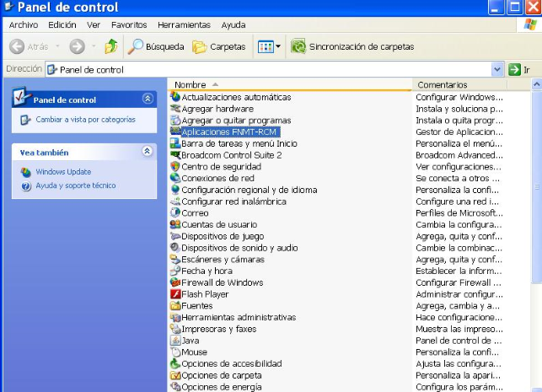Select the Opciones de carpeta icon
Image resolution: width=542 pixels, height=392 pixels.
(175, 375)
